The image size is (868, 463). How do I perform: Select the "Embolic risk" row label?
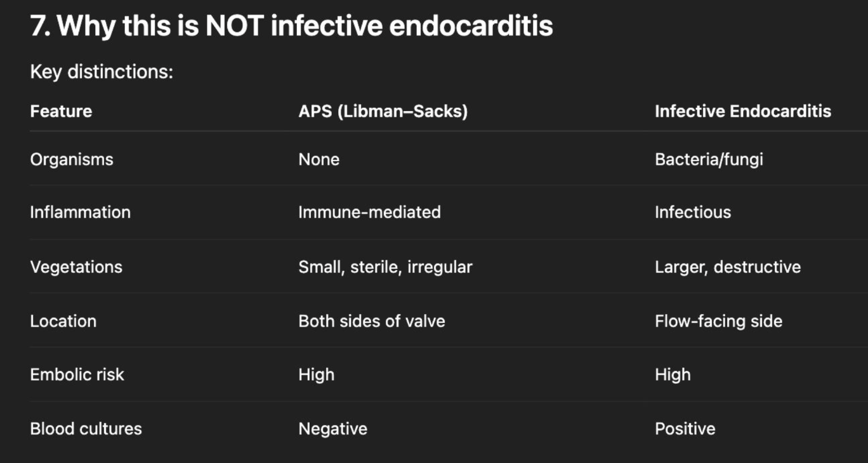click(77, 375)
